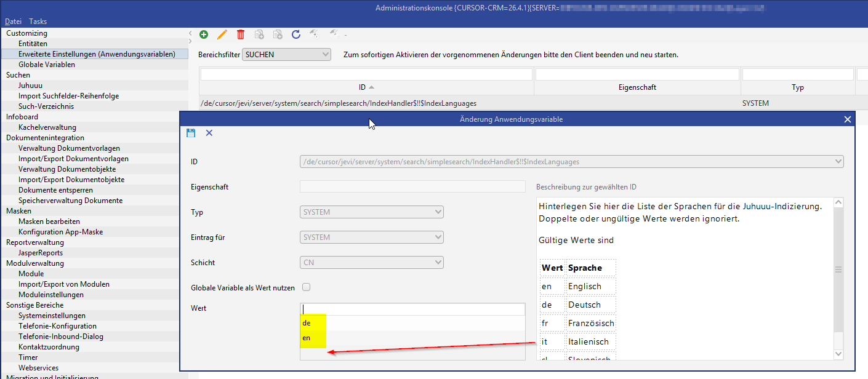Open the Datei menu
The height and width of the screenshot is (379, 868).
click(x=14, y=22)
